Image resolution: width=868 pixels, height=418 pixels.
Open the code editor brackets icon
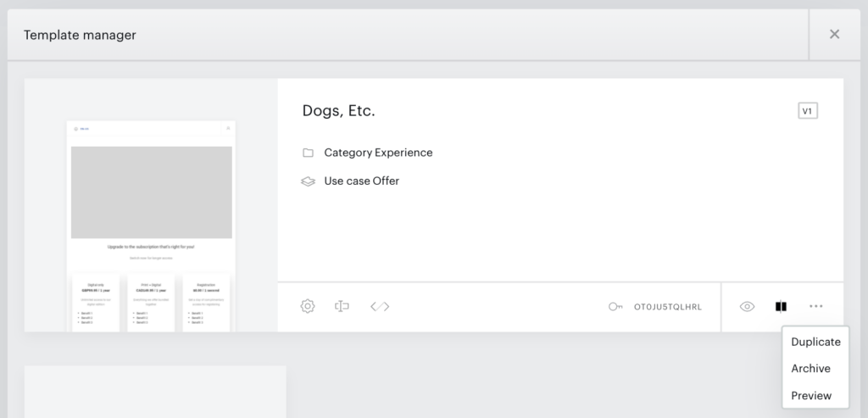(380, 306)
